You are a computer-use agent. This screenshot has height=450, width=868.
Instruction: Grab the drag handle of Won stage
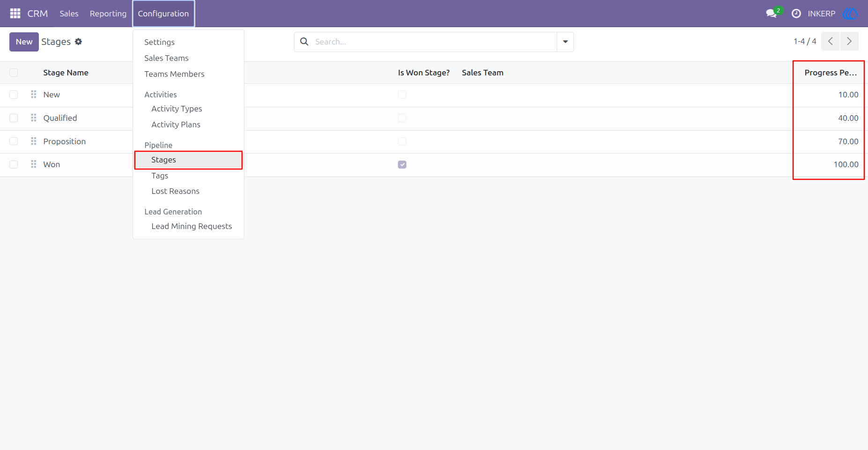coord(34,164)
